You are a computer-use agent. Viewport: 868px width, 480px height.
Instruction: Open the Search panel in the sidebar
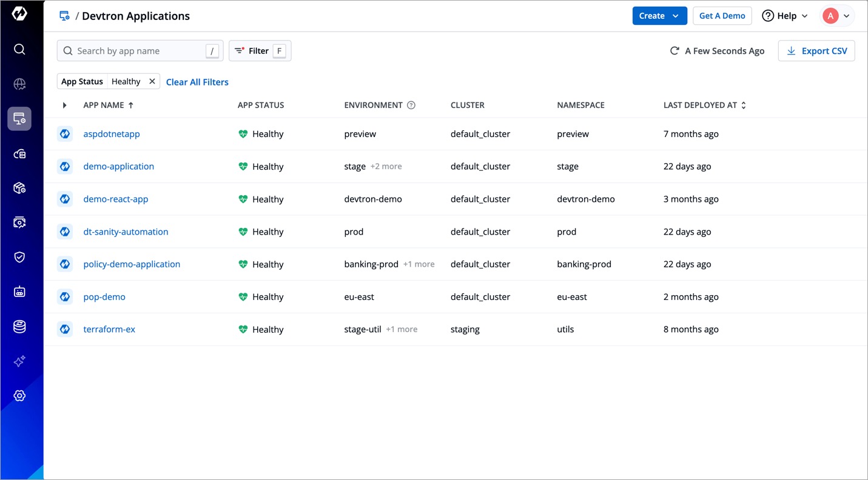click(x=20, y=49)
